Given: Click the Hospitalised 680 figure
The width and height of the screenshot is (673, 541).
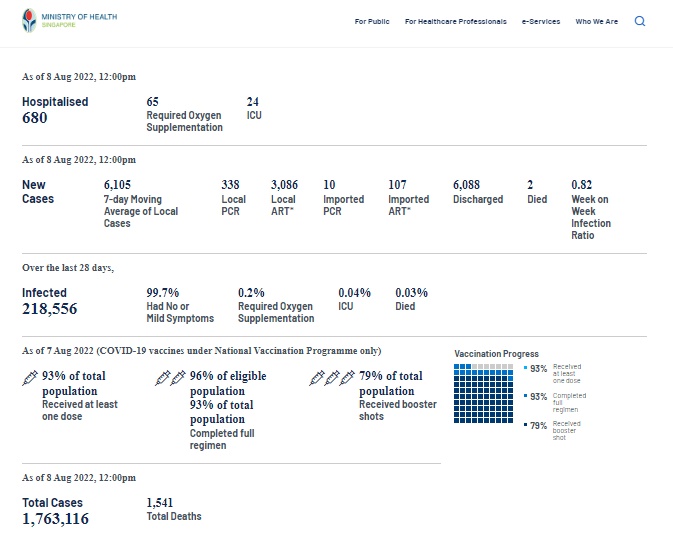Looking at the screenshot, I should pyautogui.click(x=35, y=117).
